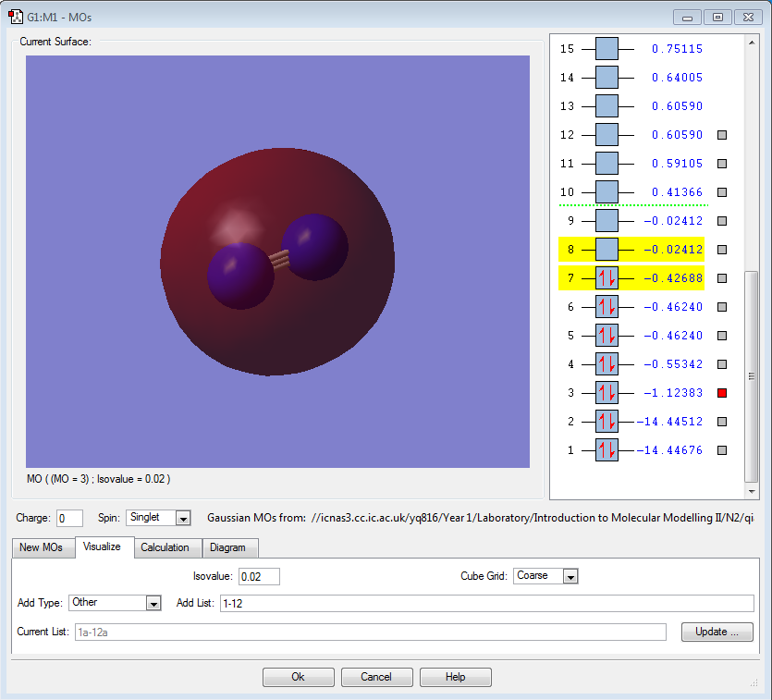Open the Diagram tab
This screenshot has width=772, height=700.
(x=227, y=547)
